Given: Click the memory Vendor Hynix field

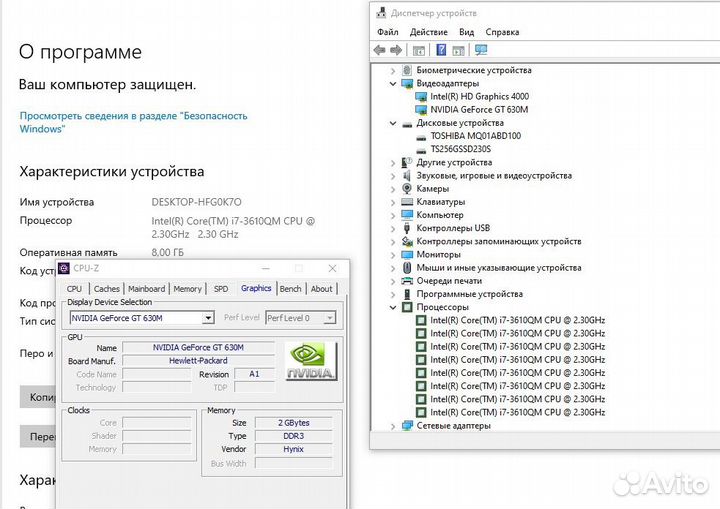Looking at the screenshot, I should pyautogui.click(x=293, y=449).
